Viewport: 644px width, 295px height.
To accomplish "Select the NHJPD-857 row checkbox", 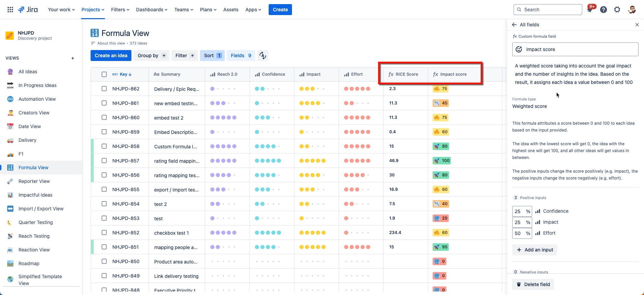I will pos(104,161).
